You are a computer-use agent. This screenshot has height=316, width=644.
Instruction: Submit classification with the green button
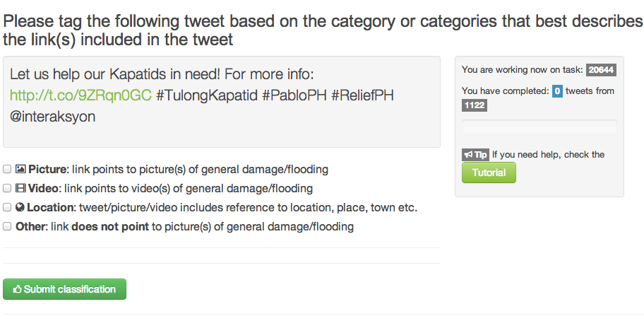64,289
